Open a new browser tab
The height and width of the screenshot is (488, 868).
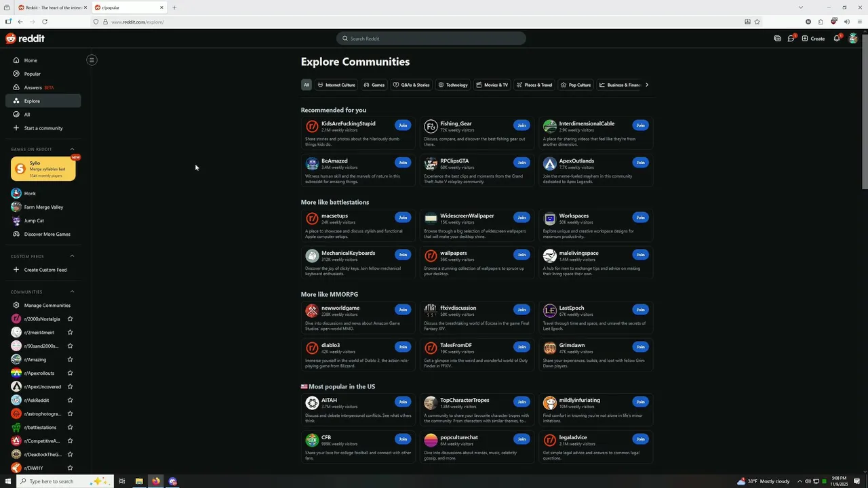[x=174, y=7]
